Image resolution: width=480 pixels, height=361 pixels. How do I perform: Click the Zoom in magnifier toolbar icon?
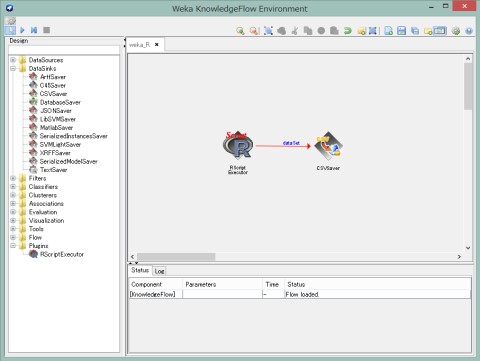click(x=240, y=31)
